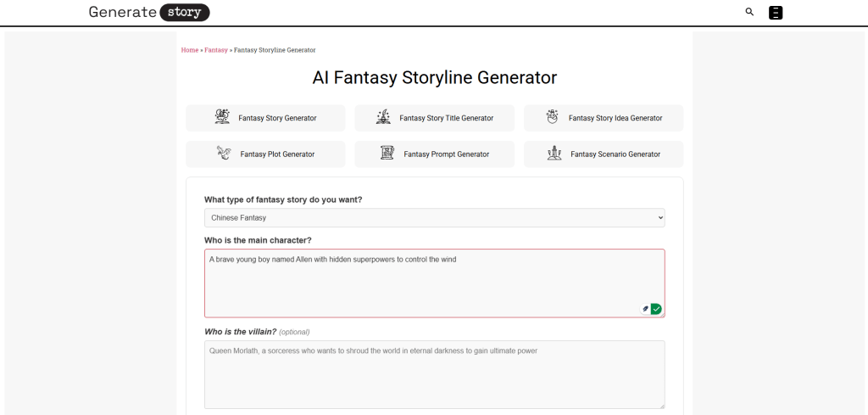Open Fantasy Prompt Generator card

pos(435,154)
